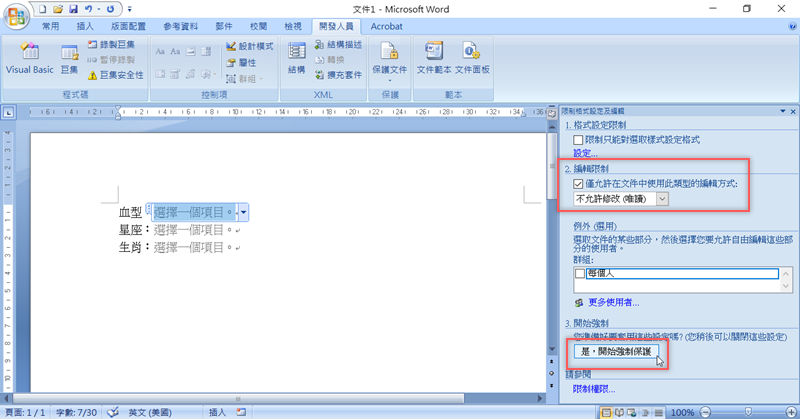This screenshot has width=800, height=419.
Task: Click the 設定... link under formatting restrictions
Action: (x=585, y=153)
